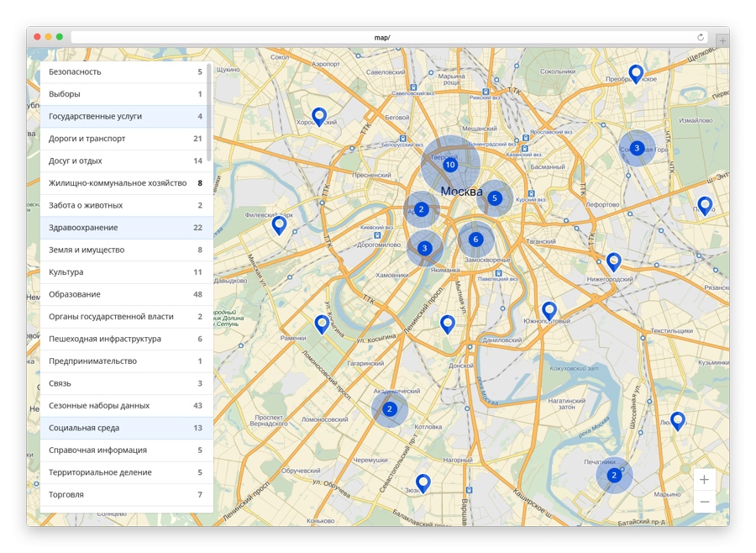Open the cluster of 2 near Печатники
This screenshot has height=553, width=756.
[614, 476]
